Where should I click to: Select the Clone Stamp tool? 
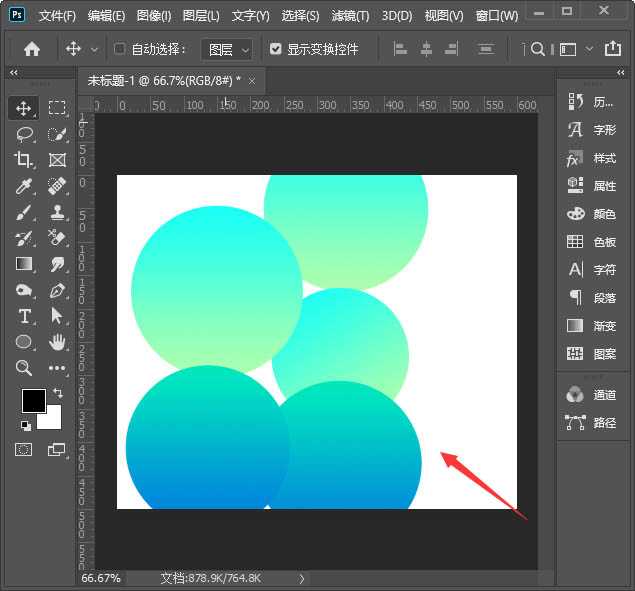pyautogui.click(x=57, y=212)
